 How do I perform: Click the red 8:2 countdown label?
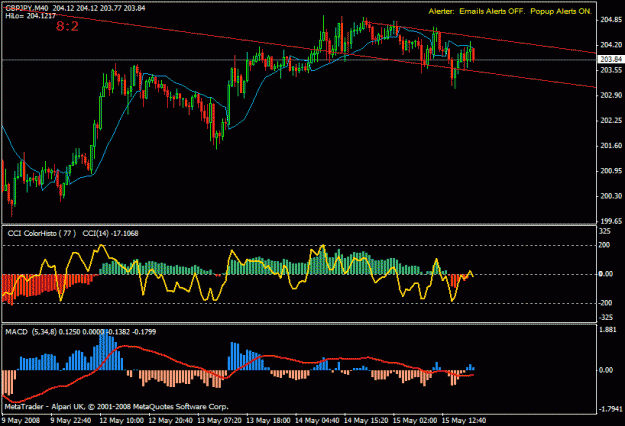coord(67,26)
